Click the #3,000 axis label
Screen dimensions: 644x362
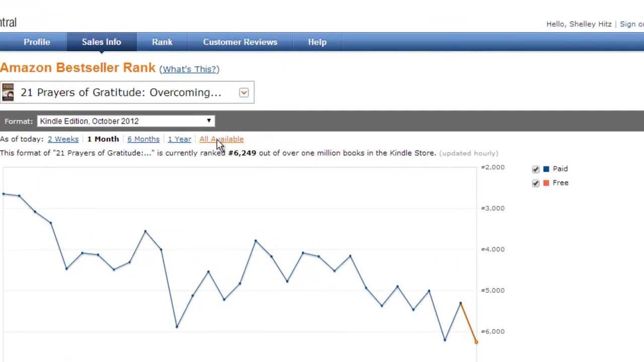(x=493, y=208)
